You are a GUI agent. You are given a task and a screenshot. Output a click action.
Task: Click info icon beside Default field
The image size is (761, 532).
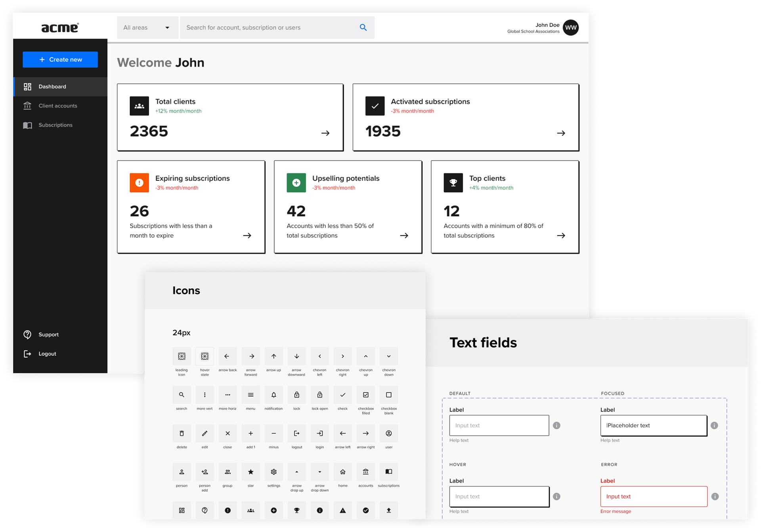click(556, 425)
